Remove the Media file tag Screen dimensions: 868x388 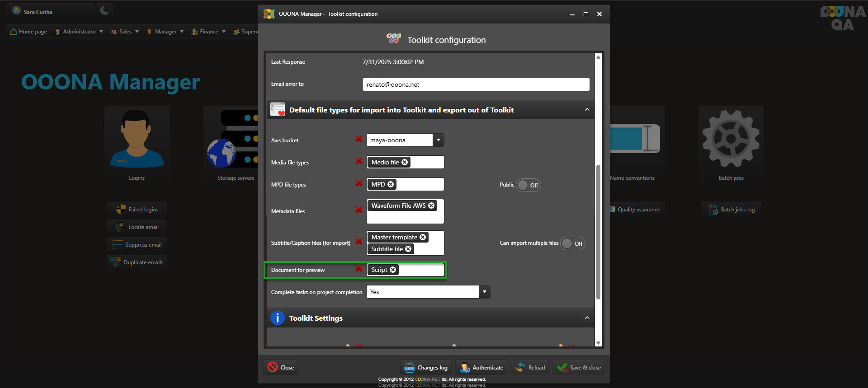coord(405,162)
